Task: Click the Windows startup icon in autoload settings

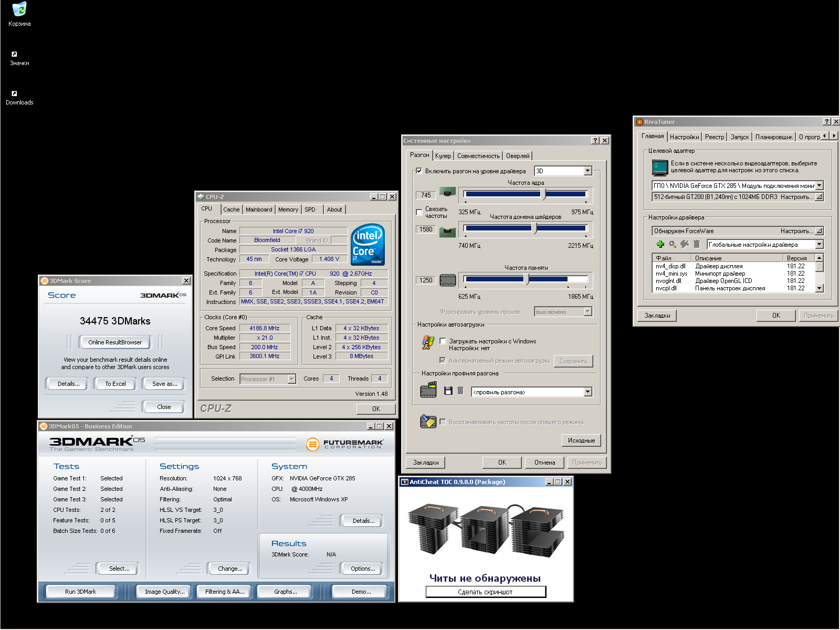Action: click(428, 343)
